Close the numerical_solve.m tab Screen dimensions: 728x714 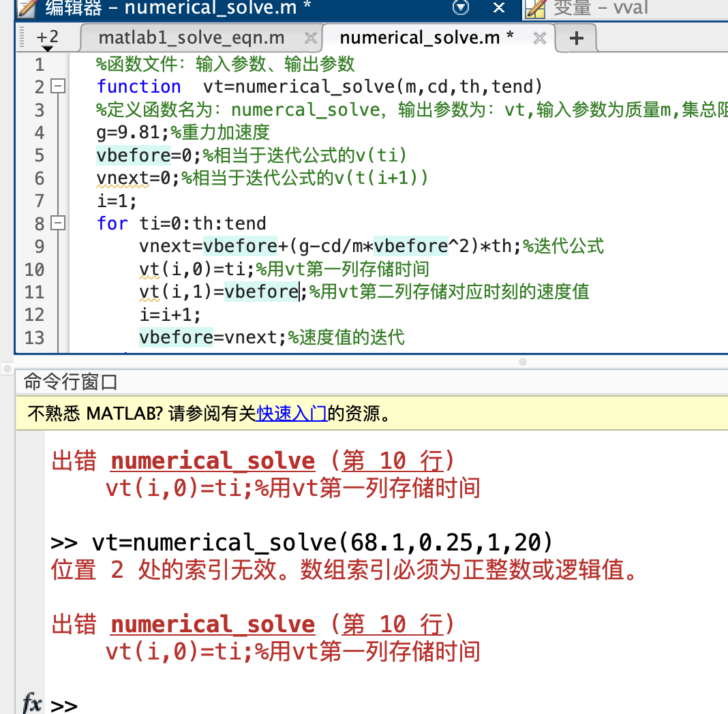(539, 38)
